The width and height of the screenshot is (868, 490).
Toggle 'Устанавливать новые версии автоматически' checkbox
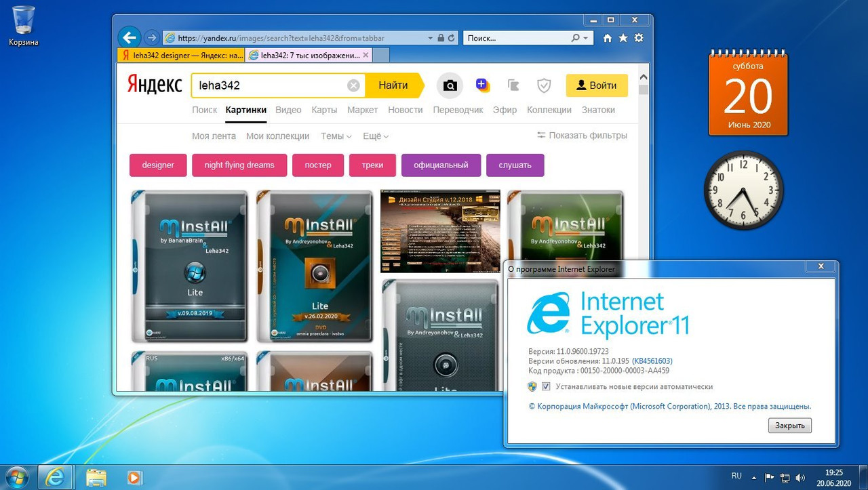pyautogui.click(x=547, y=387)
